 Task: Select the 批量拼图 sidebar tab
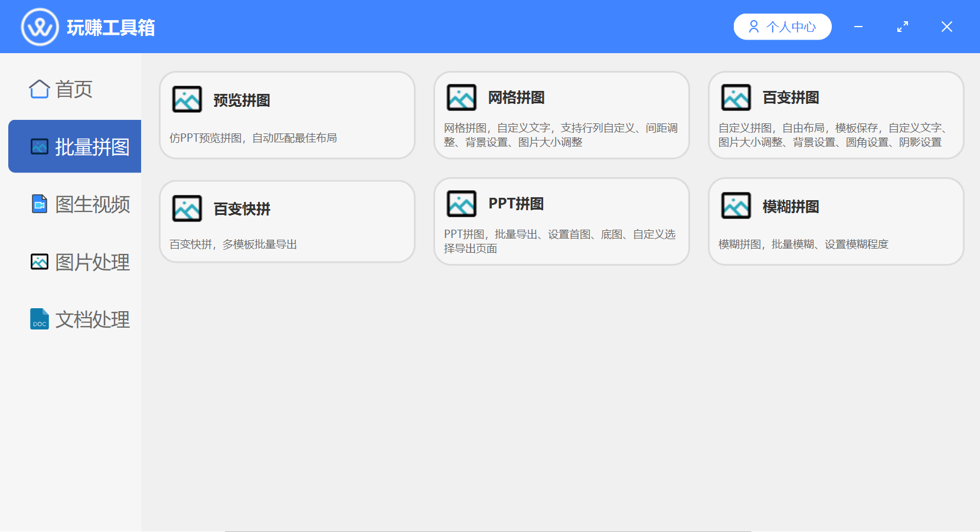tap(75, 146)
